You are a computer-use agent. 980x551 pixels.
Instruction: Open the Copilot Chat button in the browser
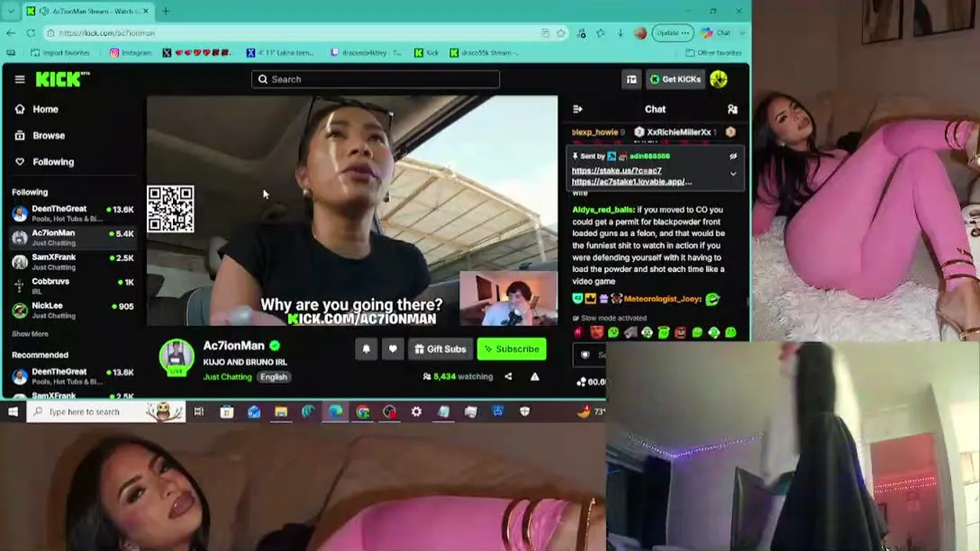point(717,33)
